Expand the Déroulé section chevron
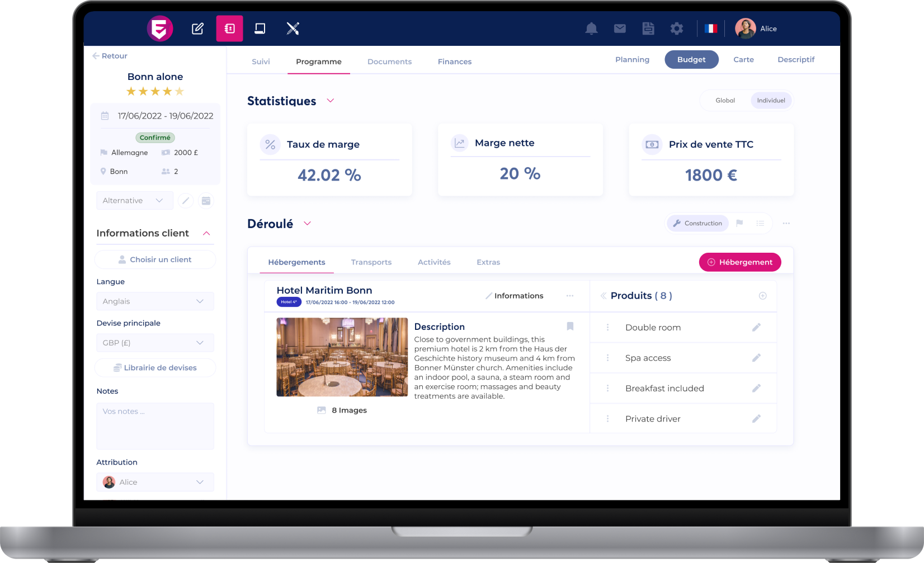 tap(307, 223)
